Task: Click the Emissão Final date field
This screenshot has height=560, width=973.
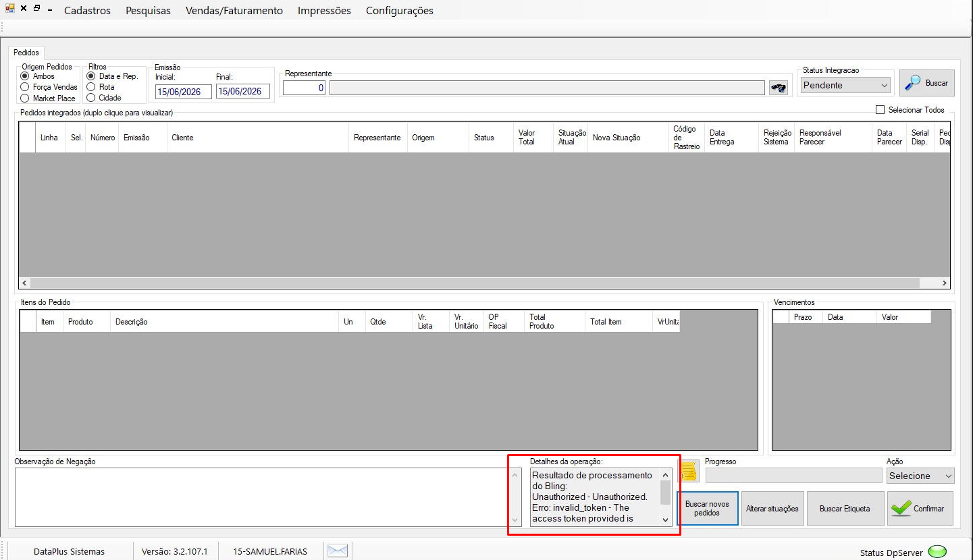Action: [242, 91]
